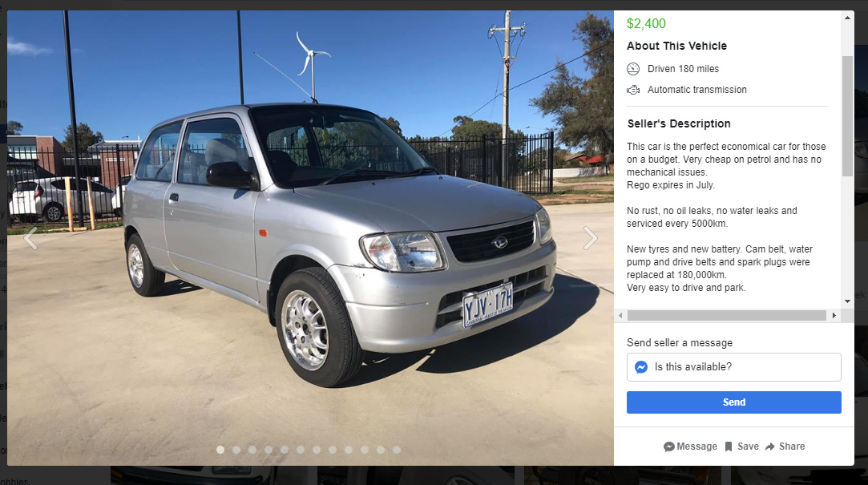Click the 'Is this available?' message field
Viewport: 868px width, 485px height.
pyautogui.click(x=734, y=367)
